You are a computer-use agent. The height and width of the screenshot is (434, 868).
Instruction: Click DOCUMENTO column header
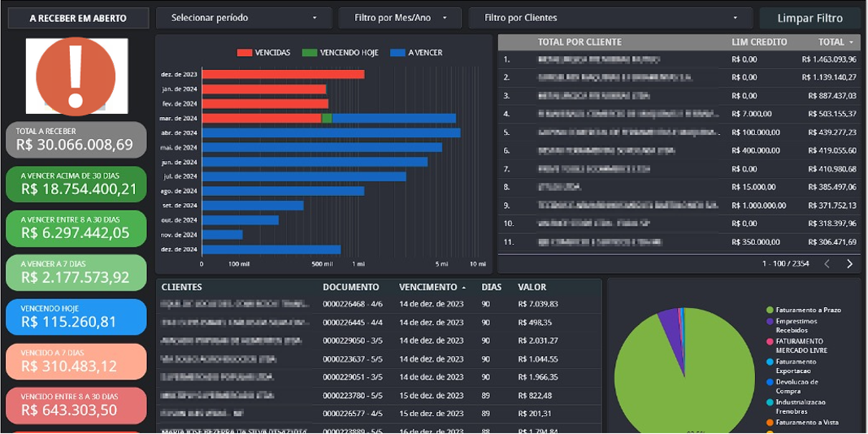click(x=351, y=288)
